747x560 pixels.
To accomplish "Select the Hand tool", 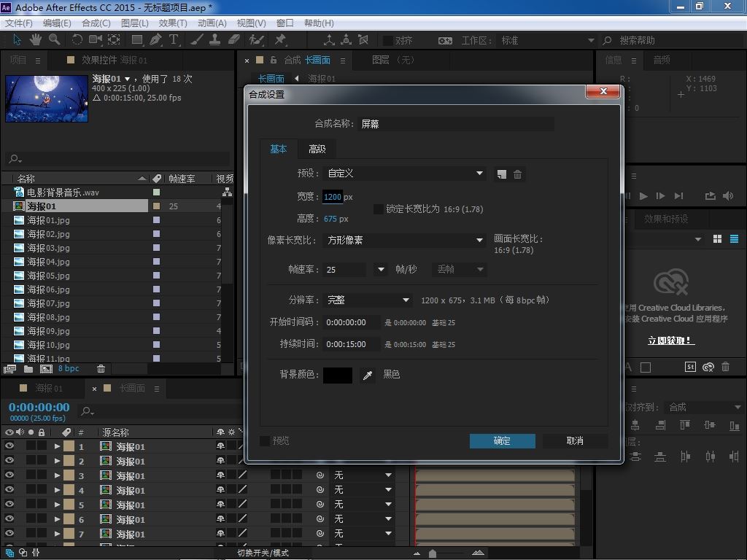I will (x=35, y=39).
